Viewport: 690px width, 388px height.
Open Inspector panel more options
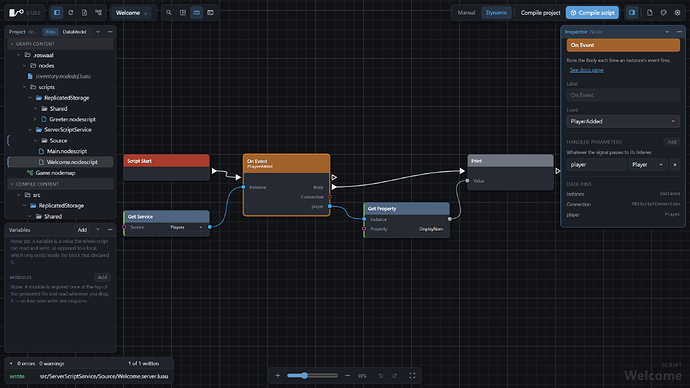click(x=679, y=32)
